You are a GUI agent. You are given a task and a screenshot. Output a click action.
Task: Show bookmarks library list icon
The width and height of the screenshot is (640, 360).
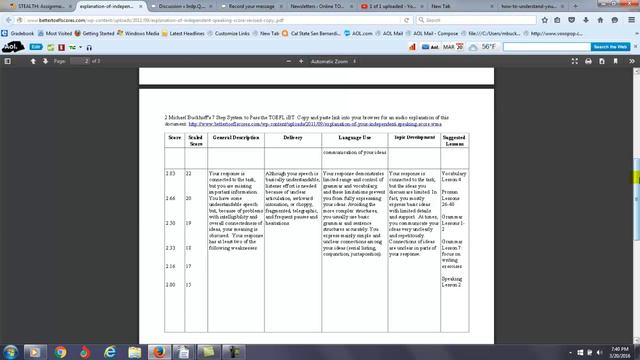[557, 20]
